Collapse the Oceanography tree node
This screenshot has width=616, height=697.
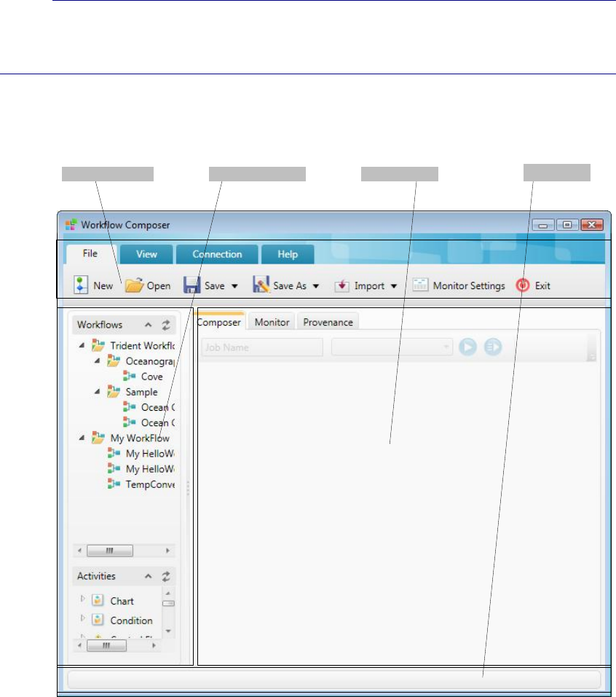coord(97,361)
